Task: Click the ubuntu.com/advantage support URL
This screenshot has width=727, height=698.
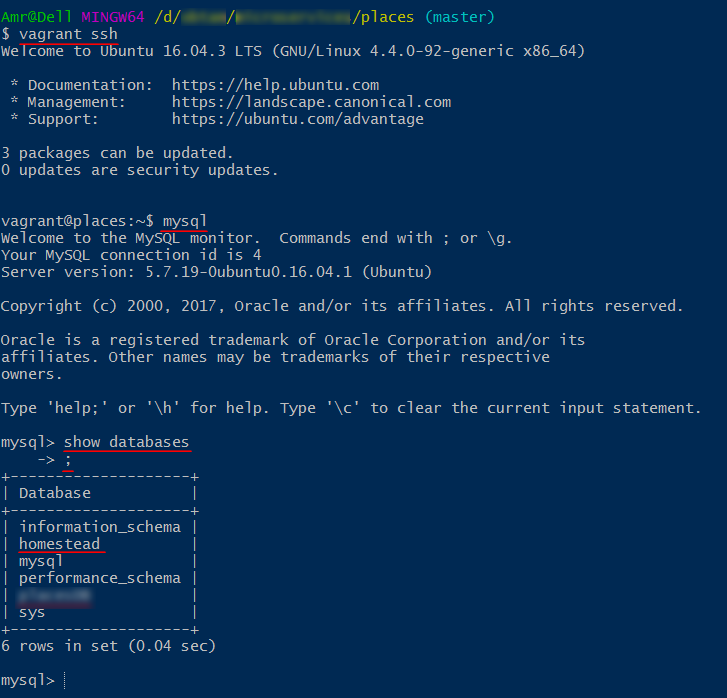Action: (298, 119)
